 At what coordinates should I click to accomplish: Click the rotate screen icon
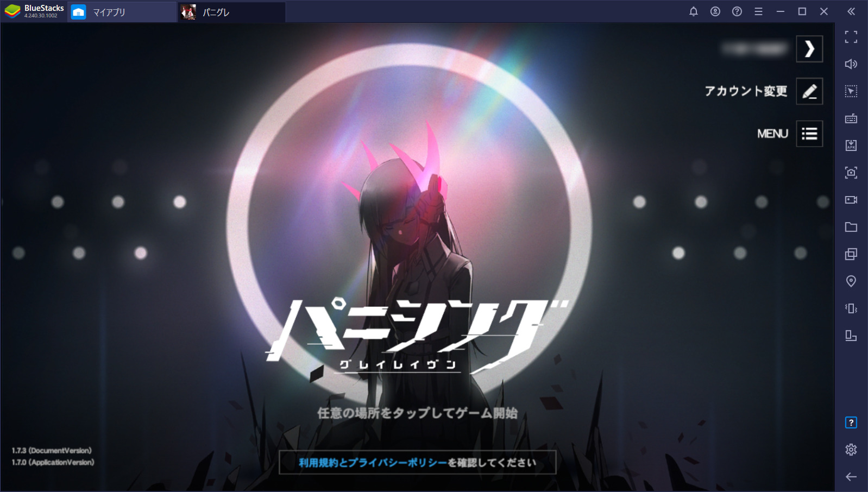click(851, 336)
